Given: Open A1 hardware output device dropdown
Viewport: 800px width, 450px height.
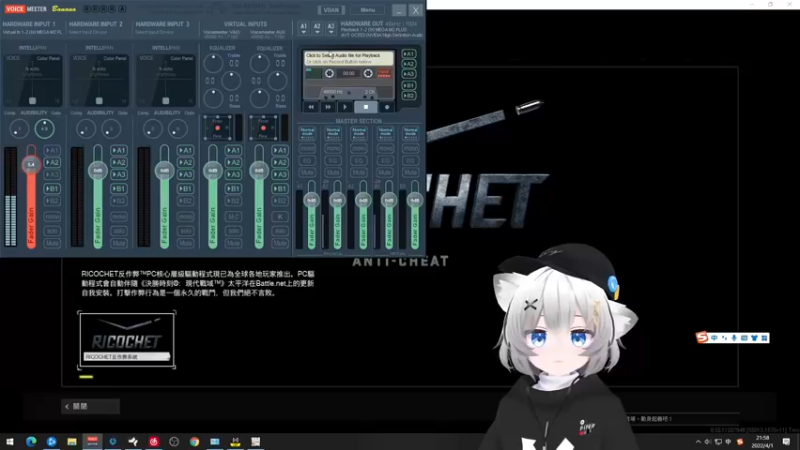Looking at the screenshot, I should pyautogui.click(x=304, y=28).
